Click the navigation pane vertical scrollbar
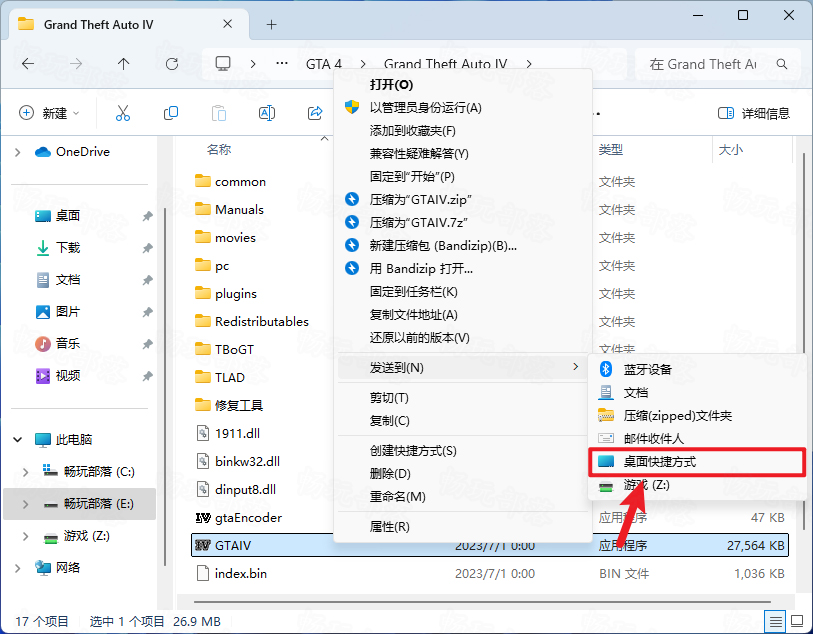Image resolution: width=813 pixels, height=634 pixels. [x=165, y=386]
